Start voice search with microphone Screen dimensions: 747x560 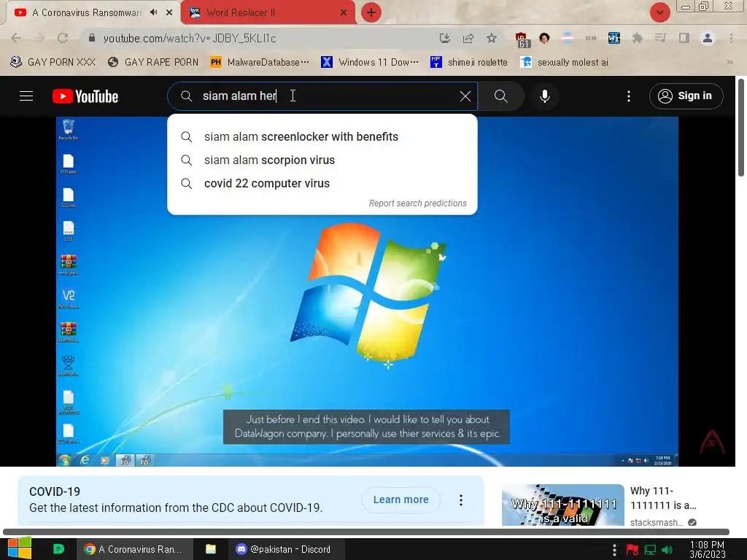(544, 96)
